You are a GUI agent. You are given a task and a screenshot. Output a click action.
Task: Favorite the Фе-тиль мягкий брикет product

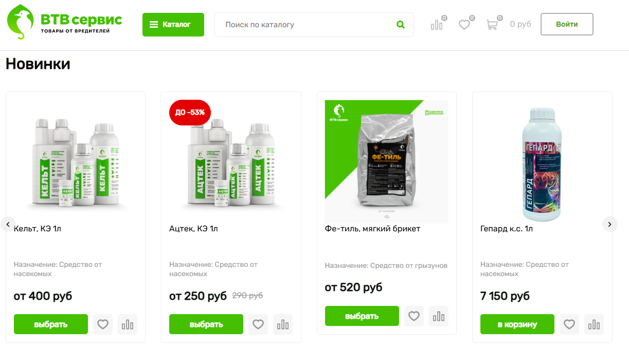(x=414, y=316)
